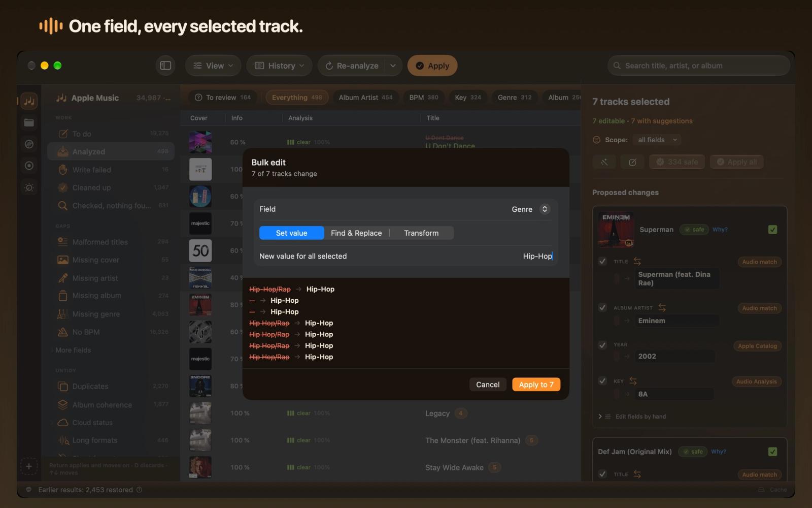Select the Album Artist filter tab
This screenshot has height=508, width=812.
[x=365, y=98]
